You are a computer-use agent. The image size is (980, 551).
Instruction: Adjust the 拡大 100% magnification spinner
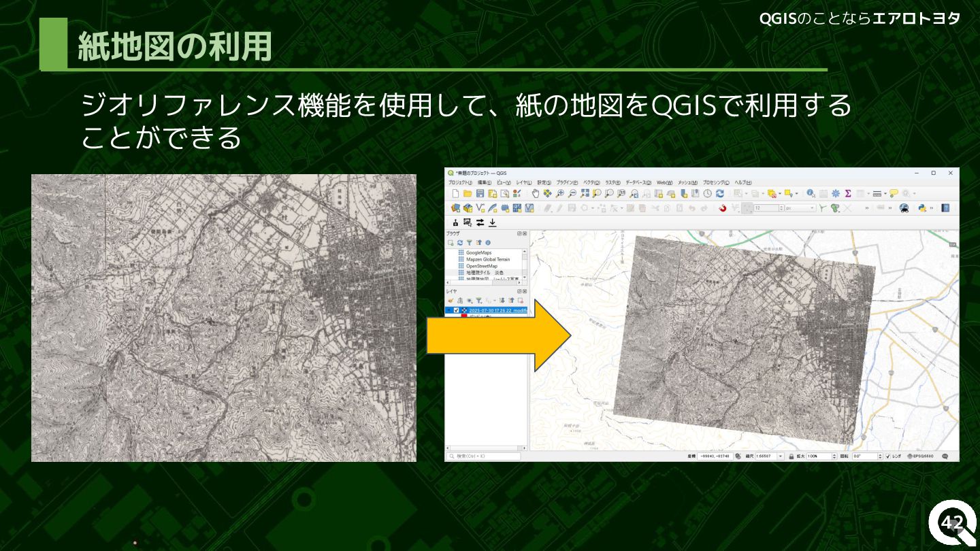coord(834,456)
